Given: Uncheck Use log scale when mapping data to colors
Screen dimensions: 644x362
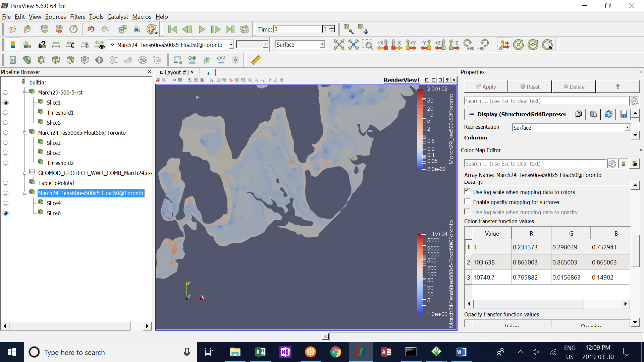Looking at the screenshot, I should point(467,192).
